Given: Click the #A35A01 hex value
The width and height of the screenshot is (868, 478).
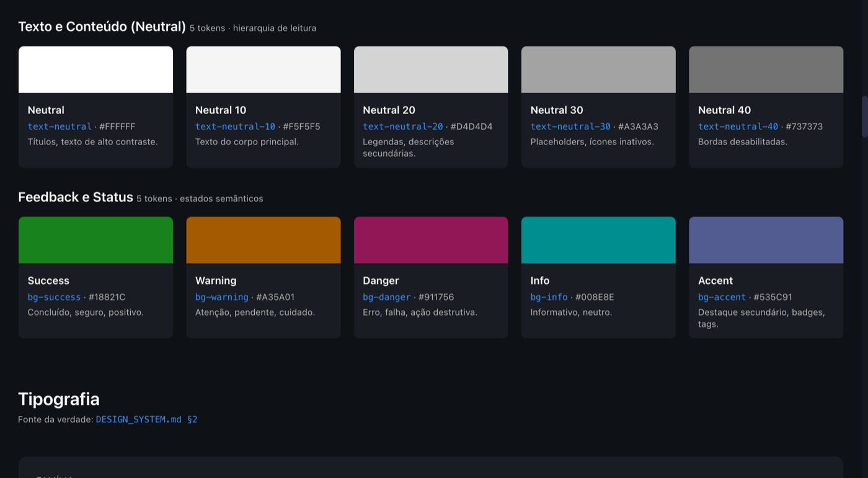Looking at the screenshot, I should tap(275, 297).
